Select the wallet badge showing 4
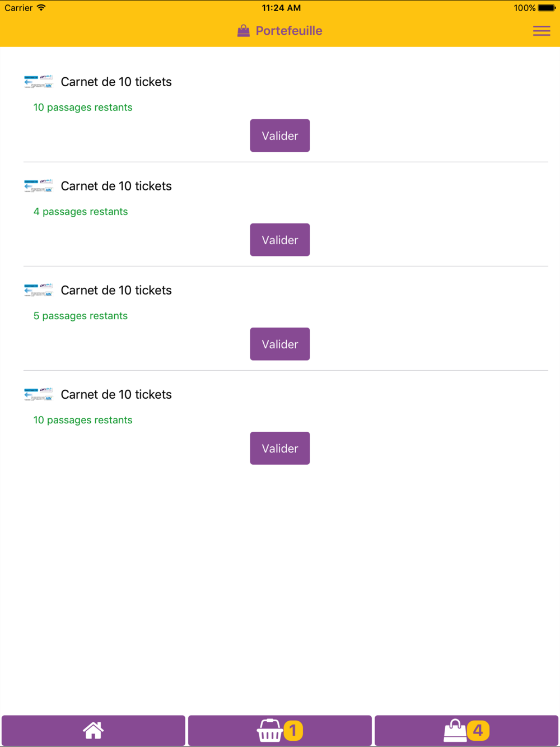The height and width of the screenshot is (747, 560). pyautogui.click(x=478, y=730)
